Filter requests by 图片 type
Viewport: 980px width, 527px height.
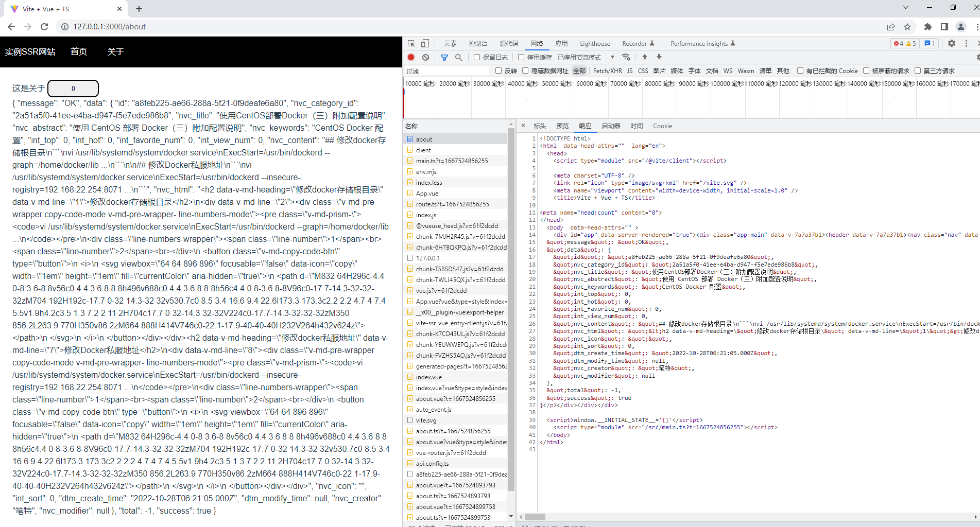pos(659,71)
